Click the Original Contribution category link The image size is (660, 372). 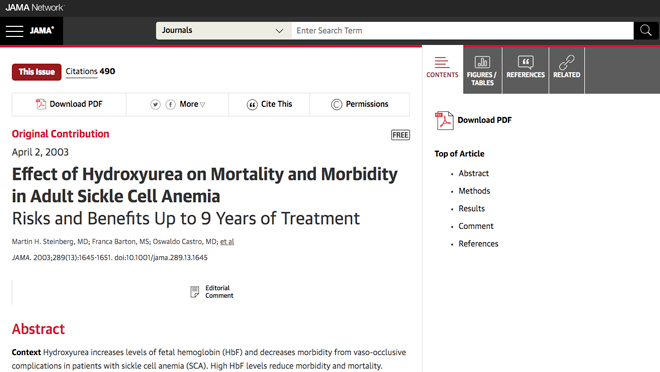(61, 134)
